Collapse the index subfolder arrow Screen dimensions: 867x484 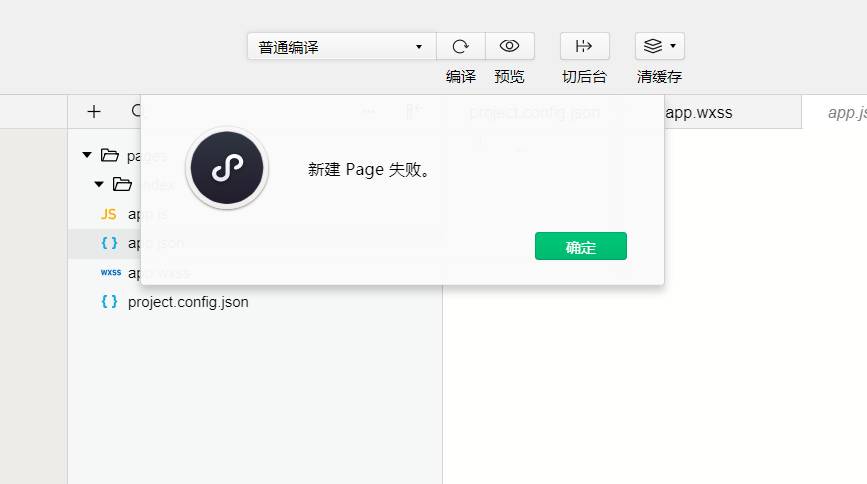tap(99, 184)
